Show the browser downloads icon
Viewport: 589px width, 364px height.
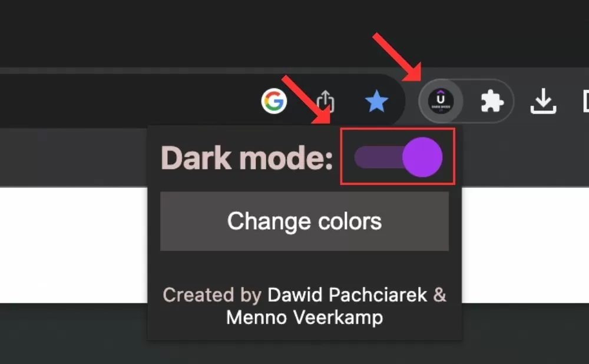point(543,101)
